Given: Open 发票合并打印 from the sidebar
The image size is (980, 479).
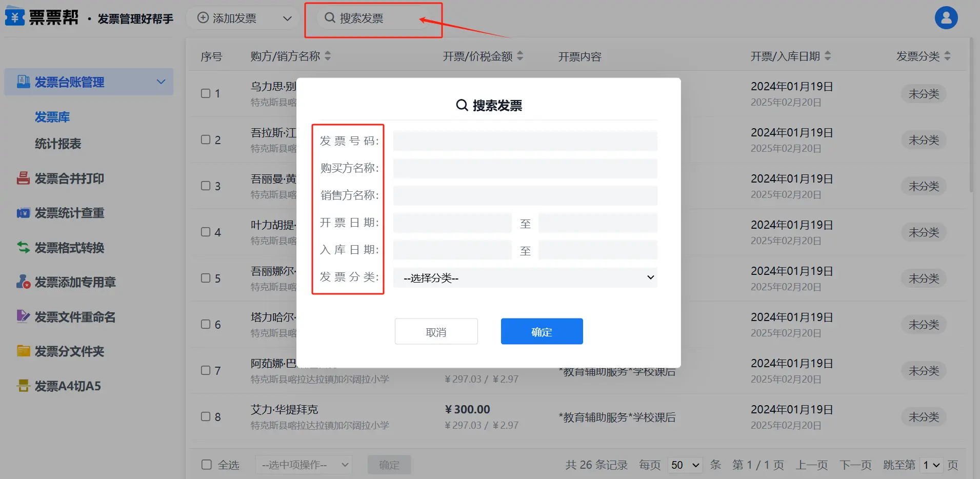Looking at the screenshot, I should coord(69,178).
